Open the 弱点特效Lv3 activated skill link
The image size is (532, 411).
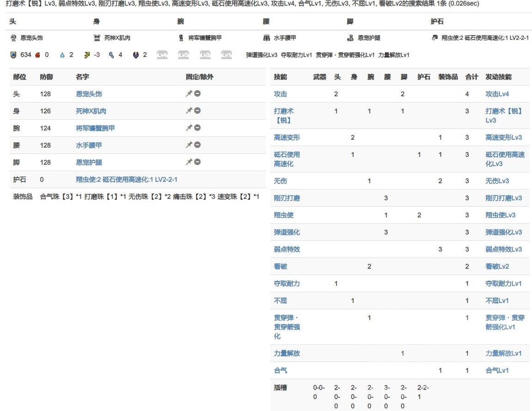click(503, 250)
